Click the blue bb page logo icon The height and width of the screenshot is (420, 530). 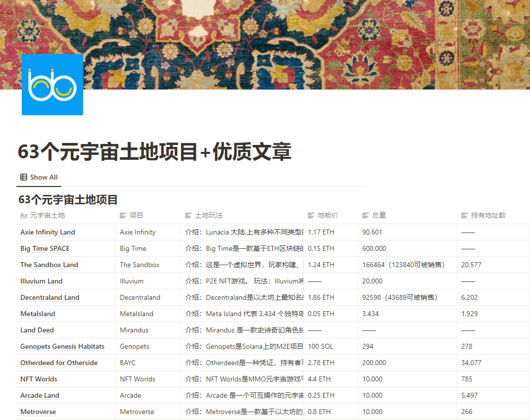(x=52, y=85)
